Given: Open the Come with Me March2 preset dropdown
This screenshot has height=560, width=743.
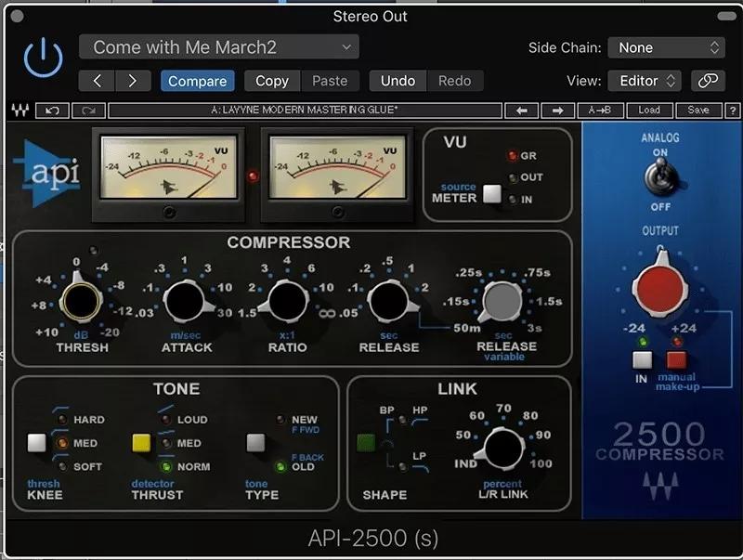Looking at the screenshot, I should click(218, 47).
